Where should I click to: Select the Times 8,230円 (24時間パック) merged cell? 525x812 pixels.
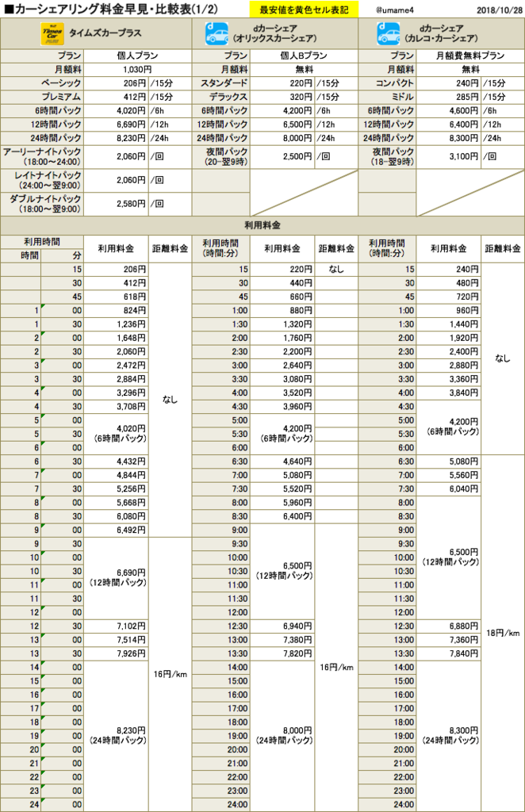116,736
